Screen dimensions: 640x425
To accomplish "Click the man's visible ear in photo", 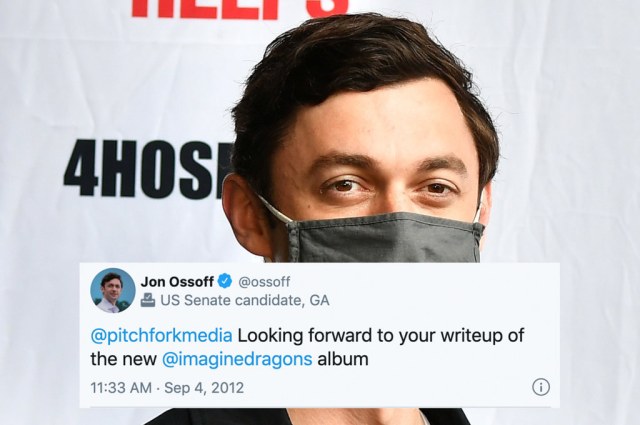I will 245,216.
